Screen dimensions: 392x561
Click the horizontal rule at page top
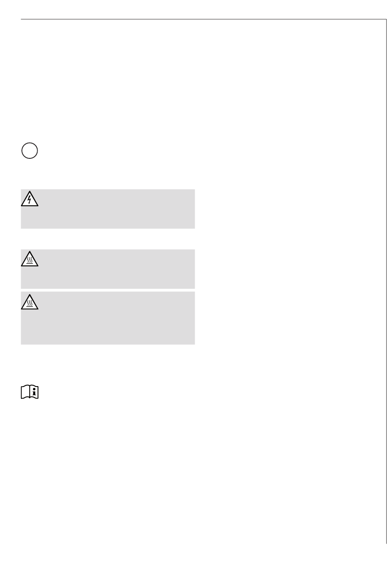click(x=203, y=19)
